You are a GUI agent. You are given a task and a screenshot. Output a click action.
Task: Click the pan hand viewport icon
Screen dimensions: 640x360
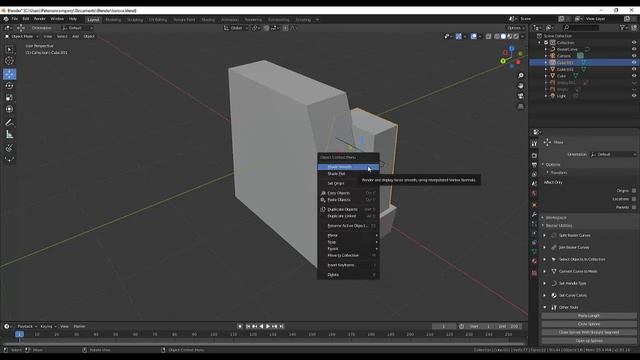coord(520,86)
